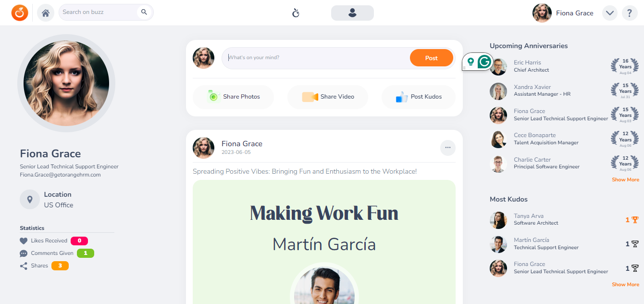Image resolution: width=644 pixels, height=304 pixels.
Task: Open the help question mark icon
Action: point(630,13)
